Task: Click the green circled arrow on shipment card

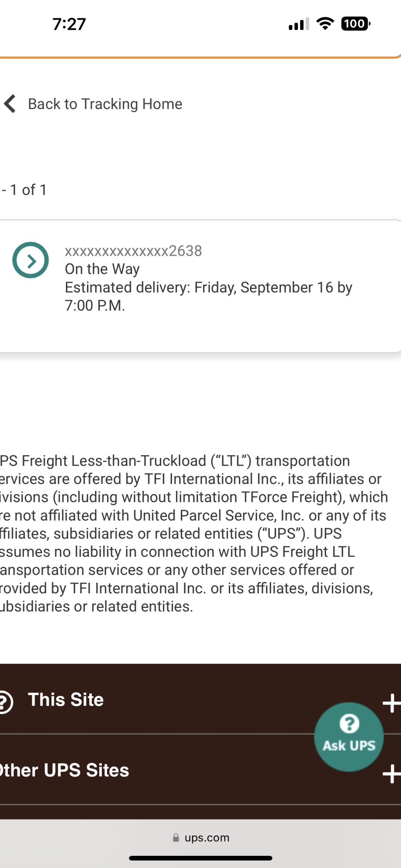Action: click(x=30, y=260)
